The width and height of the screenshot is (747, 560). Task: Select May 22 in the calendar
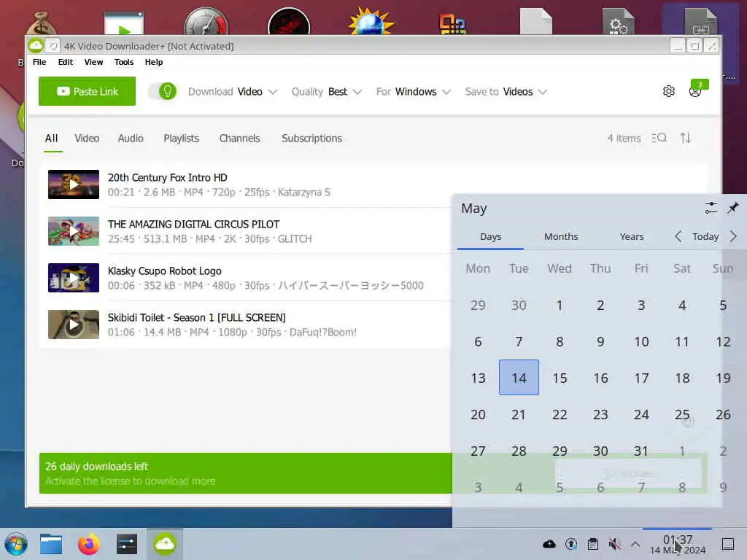(x=560, y=414)
